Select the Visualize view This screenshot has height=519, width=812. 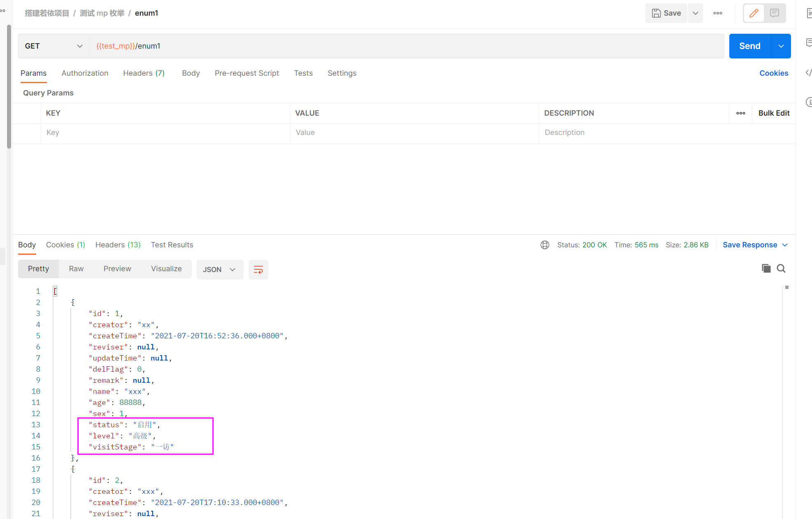click(x=166, y=269)
